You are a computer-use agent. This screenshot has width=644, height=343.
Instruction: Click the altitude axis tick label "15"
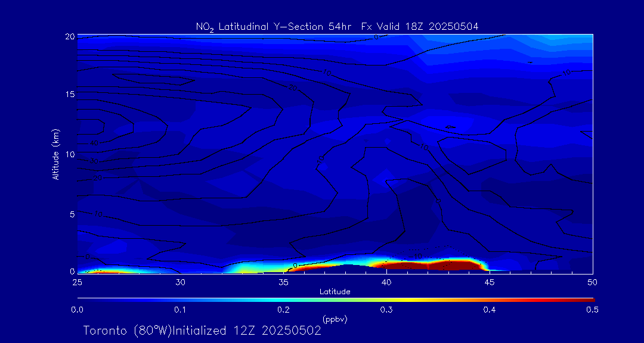tap(69, 93)
